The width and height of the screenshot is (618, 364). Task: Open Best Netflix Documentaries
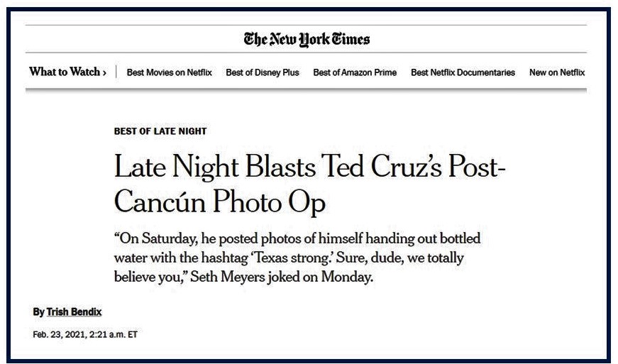click(463, 72)
